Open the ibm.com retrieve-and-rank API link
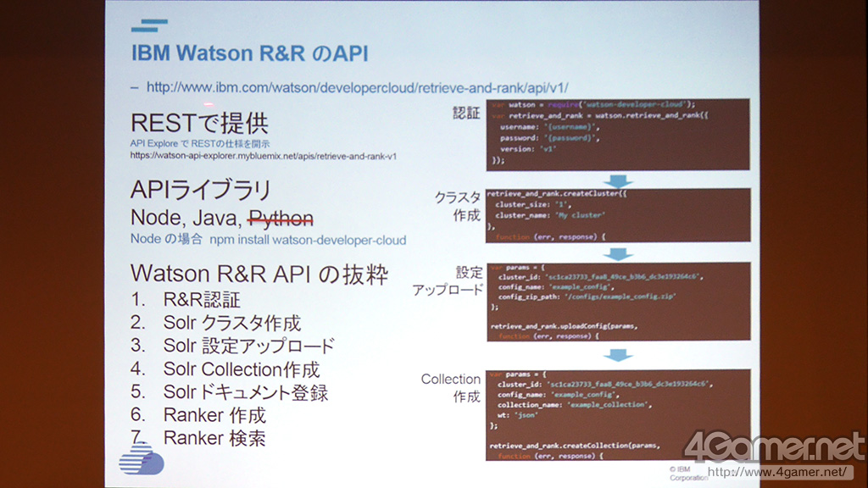 357,87
